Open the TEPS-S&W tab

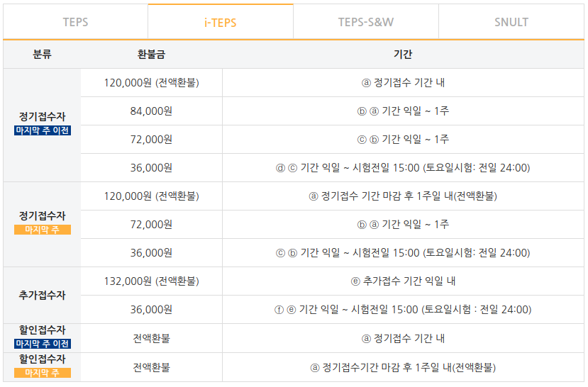(x=365, y=22)
